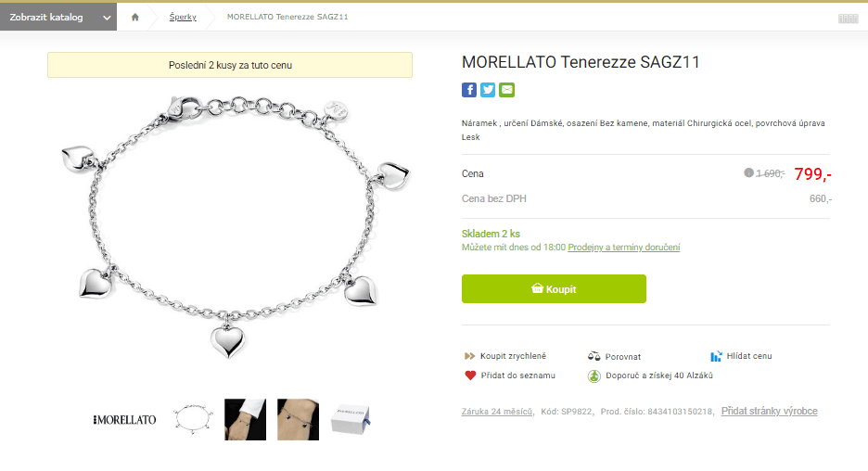Share product on Facebook
Image resolution: width=868 pixels, height=471 pixels.
(469, 90)
